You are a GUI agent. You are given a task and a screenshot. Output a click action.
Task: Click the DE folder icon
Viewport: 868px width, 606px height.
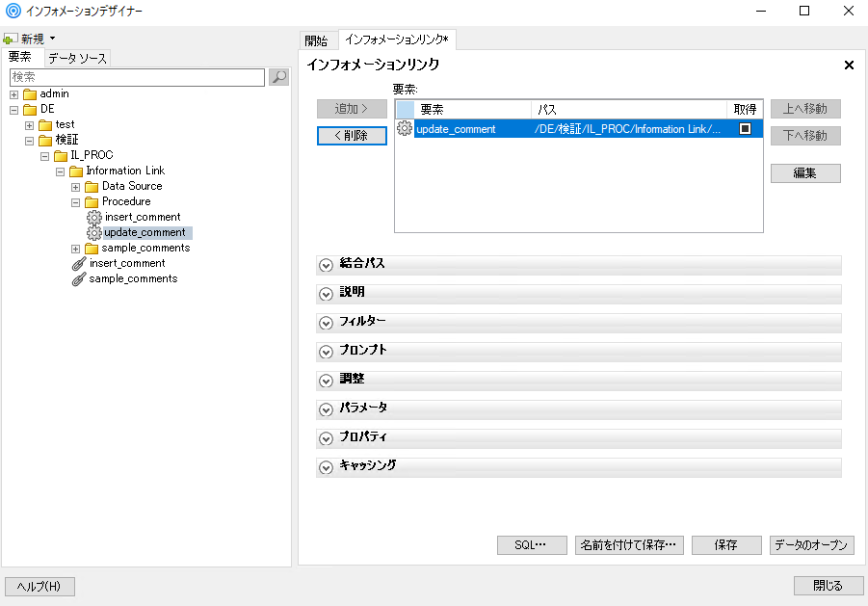pyautogui.click(x=30, y=110)
